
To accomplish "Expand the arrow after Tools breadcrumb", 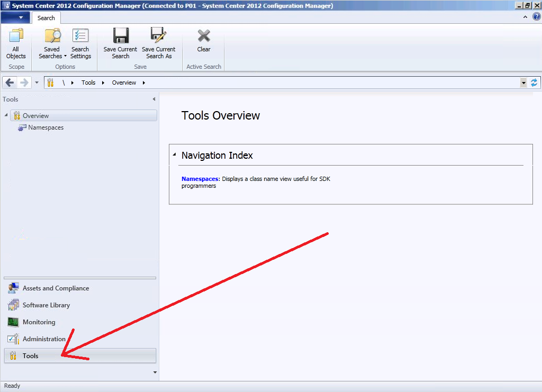I will click(103, 83).
